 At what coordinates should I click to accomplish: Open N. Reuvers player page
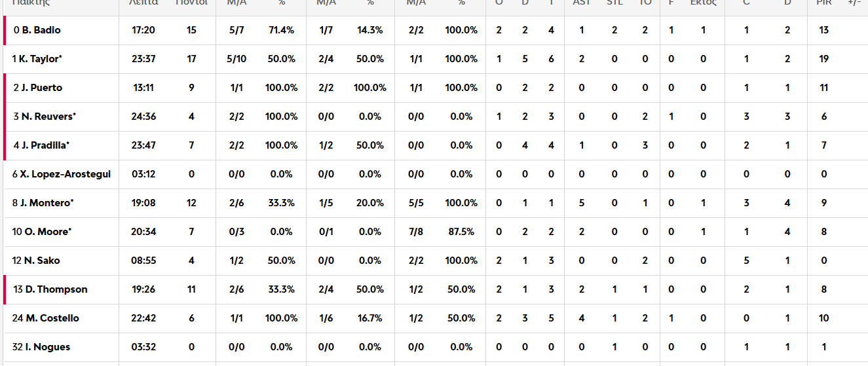point(48,117)
